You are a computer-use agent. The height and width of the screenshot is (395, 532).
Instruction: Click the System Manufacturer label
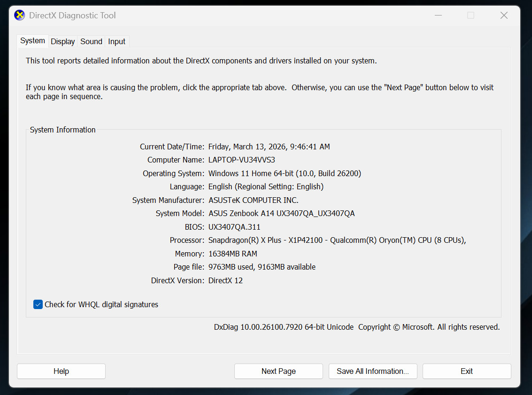[x=168, y=200]
